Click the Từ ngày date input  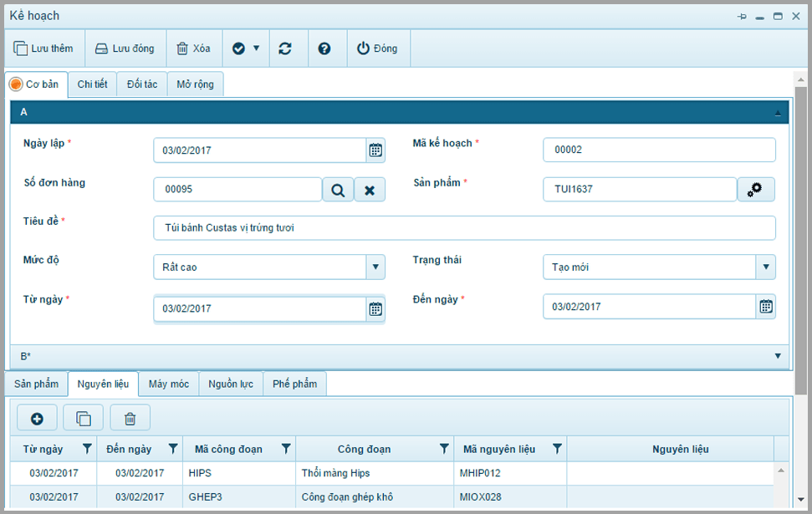[x=260, y=309]
